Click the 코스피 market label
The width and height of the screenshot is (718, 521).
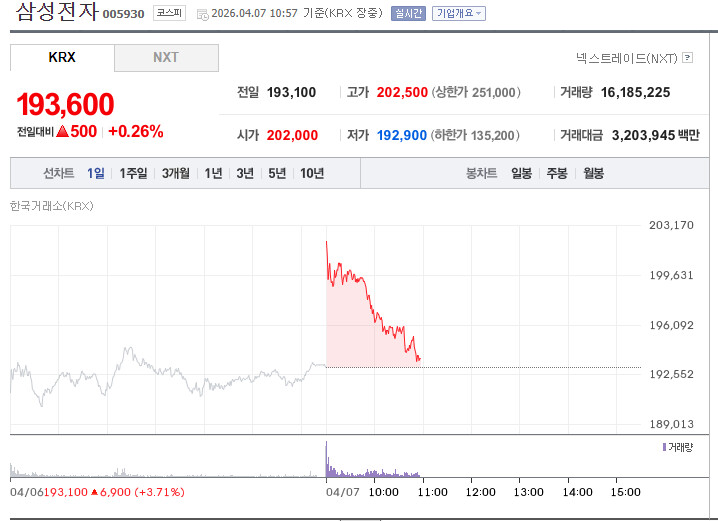pyautogui.click(x=169, y=13)
